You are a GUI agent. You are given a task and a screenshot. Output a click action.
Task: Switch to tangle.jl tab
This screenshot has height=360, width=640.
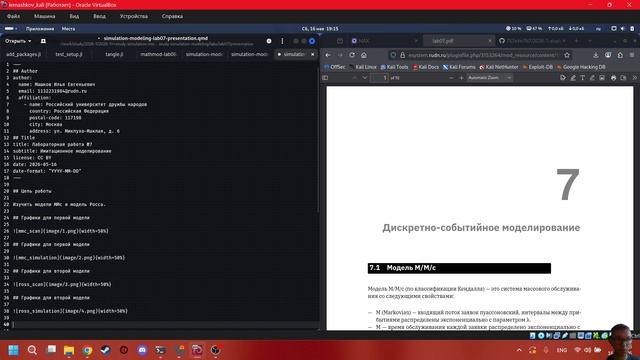tap(114, 54)
